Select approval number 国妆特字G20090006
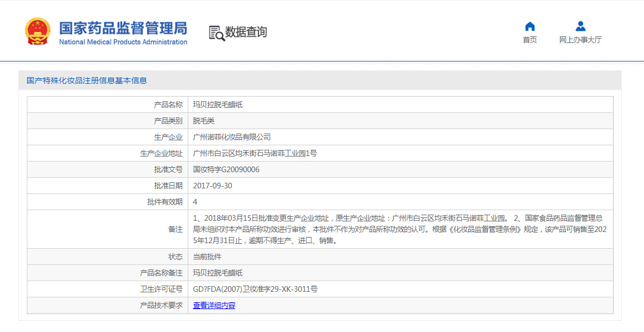Image resolution: width=644 pixels, height=332 pixels. pyautogui.click(x=226, y=169)
